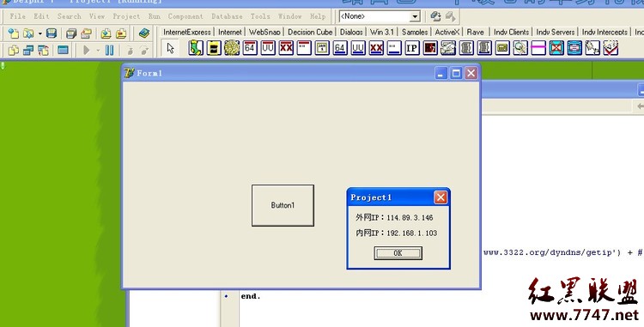Click Button1 on Form1

point(283,205)
